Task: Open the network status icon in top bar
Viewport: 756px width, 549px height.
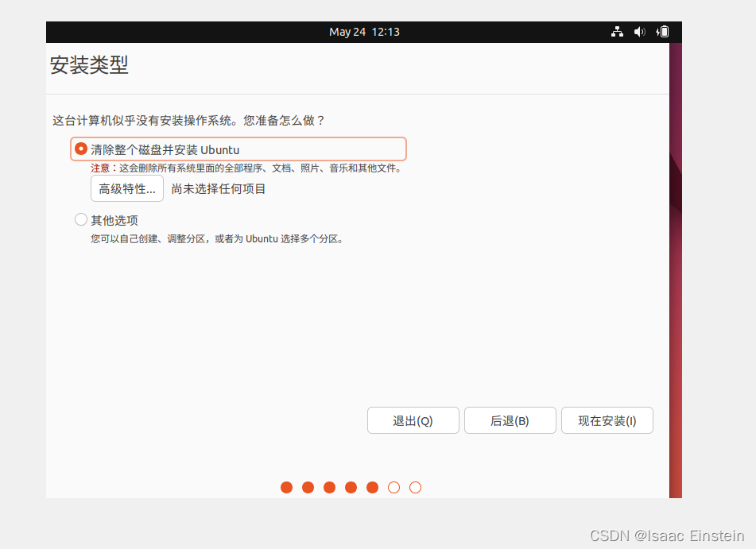Action: tap(617, 32)
